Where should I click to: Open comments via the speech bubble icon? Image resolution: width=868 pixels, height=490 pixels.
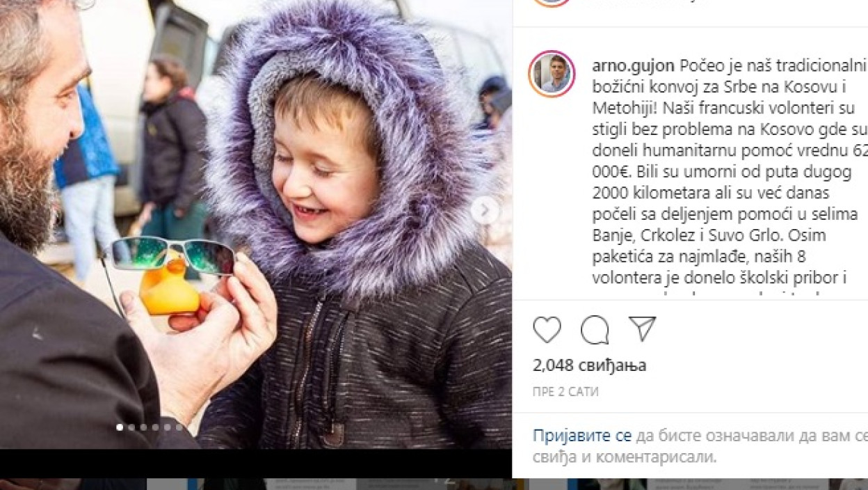tap(595, 329)
